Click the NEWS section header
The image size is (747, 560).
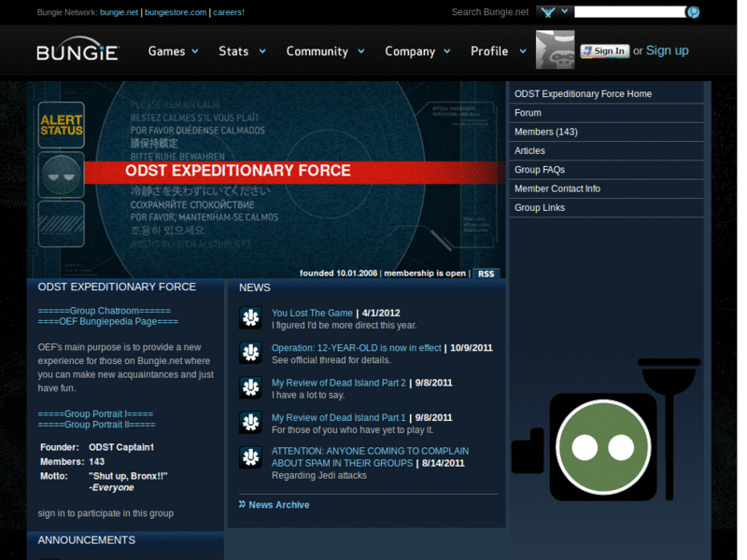tap(255, 287)
